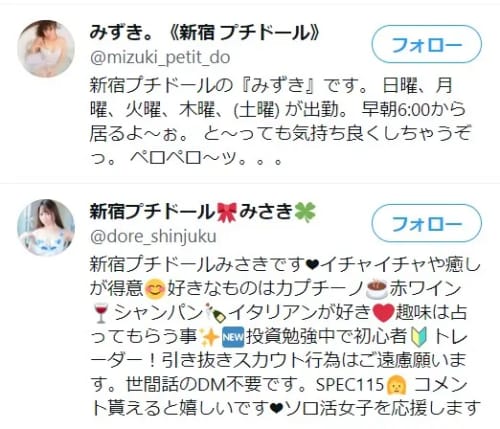Follow the dore_shinjuku account
500x429 pixels.
coord(426,223)
